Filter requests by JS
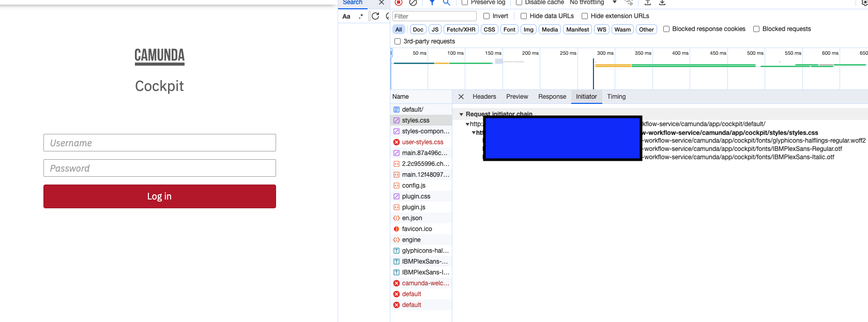The width and height of the screenshot is (868, 322). pyautogui.click(x=435, y=29)
